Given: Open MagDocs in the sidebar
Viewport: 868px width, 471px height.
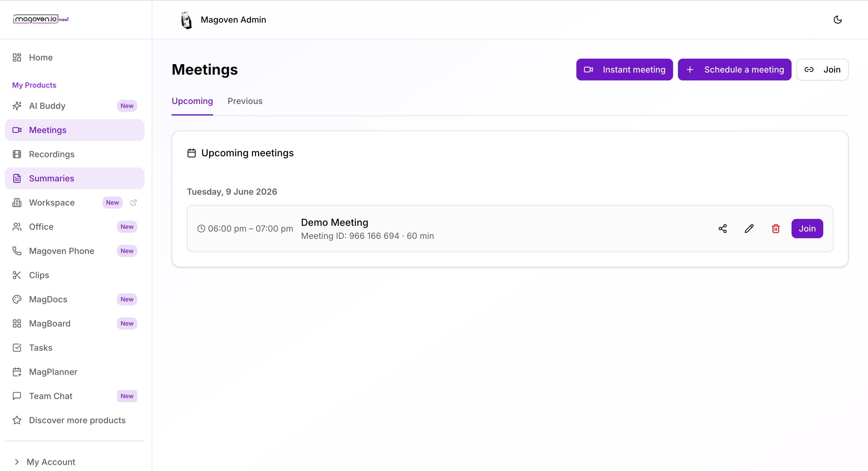Looking at the screenshot, I should [x=74, y=299].
